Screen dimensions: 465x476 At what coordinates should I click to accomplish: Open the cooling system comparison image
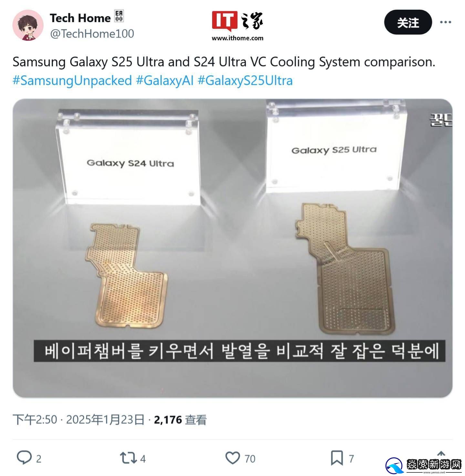232,248
